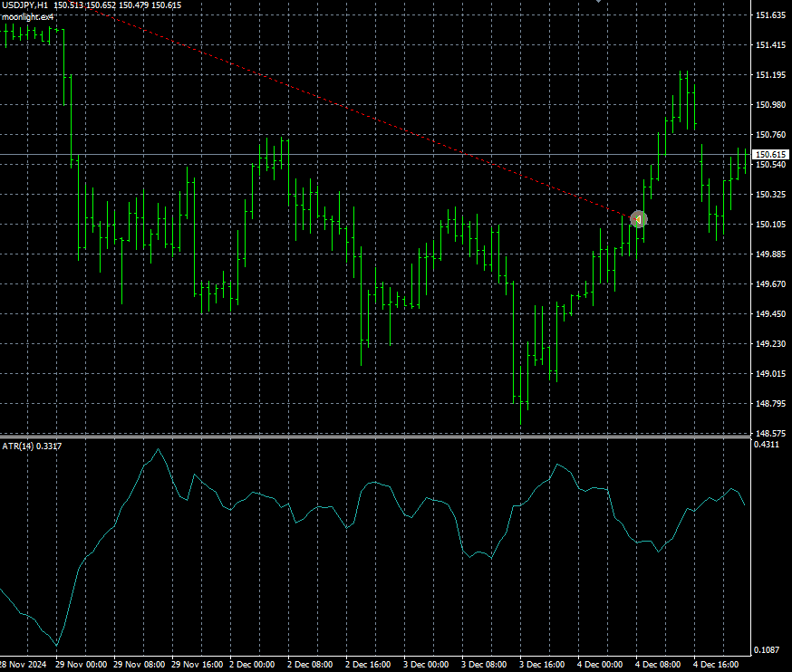Click price scale value 149.230

[770, 344]
